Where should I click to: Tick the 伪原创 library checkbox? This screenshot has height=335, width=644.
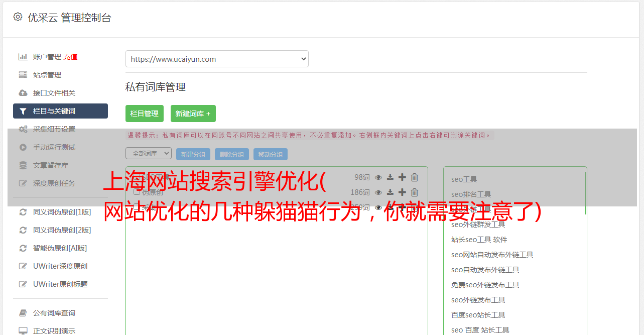(x=137, y=192)
